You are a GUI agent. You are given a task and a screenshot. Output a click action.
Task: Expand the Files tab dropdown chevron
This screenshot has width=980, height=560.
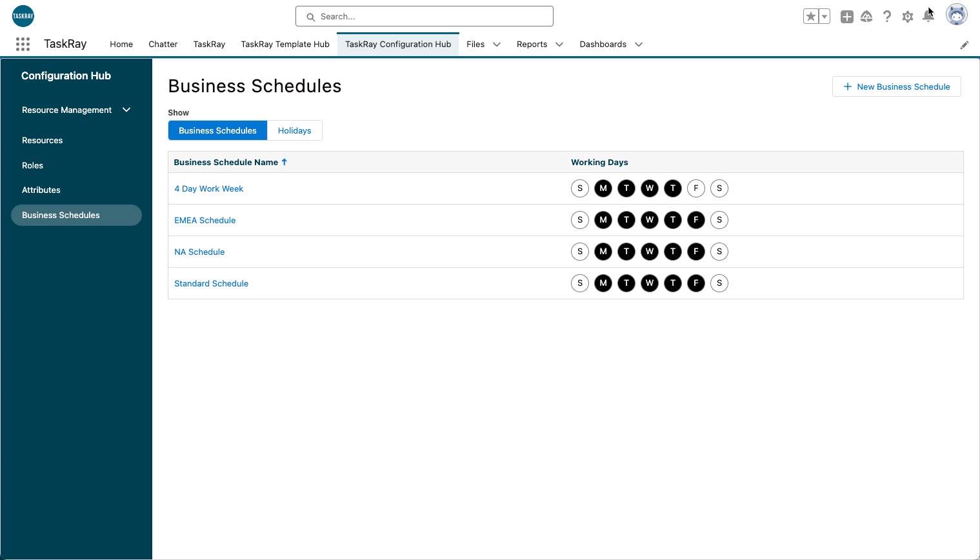(x=497, y=45)
